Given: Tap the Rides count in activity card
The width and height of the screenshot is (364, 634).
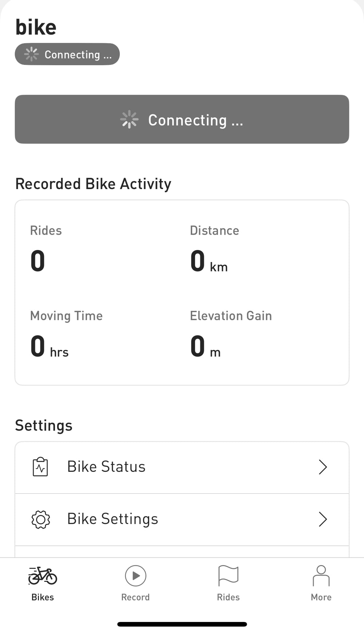Looking at the screenshot, I should (x=38, y=261).
